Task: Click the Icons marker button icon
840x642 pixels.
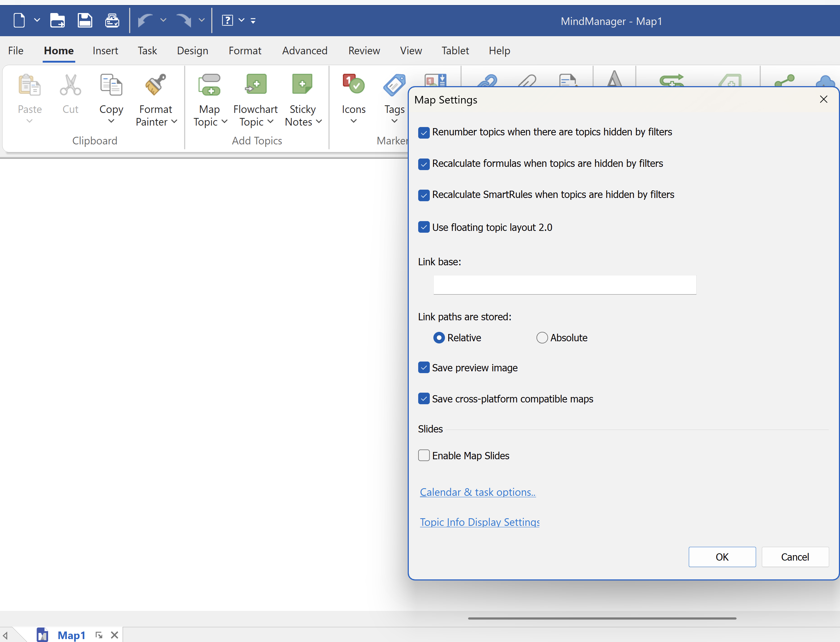Action: tap(353, 84)
